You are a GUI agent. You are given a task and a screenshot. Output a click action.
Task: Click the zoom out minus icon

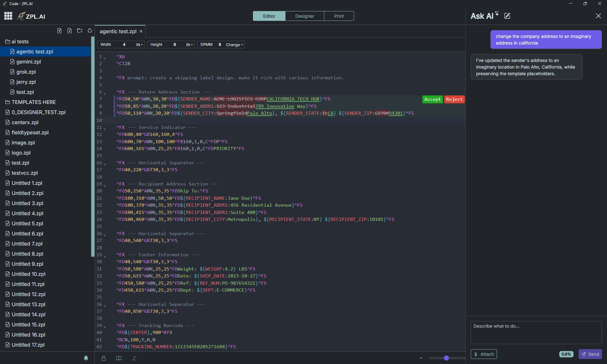click(x=421, y=358)
